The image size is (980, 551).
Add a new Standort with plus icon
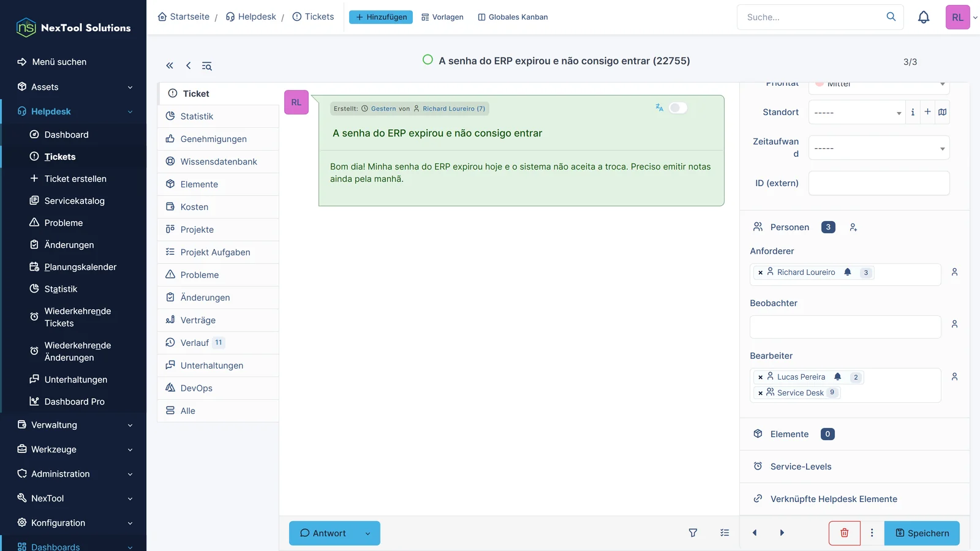927,112
